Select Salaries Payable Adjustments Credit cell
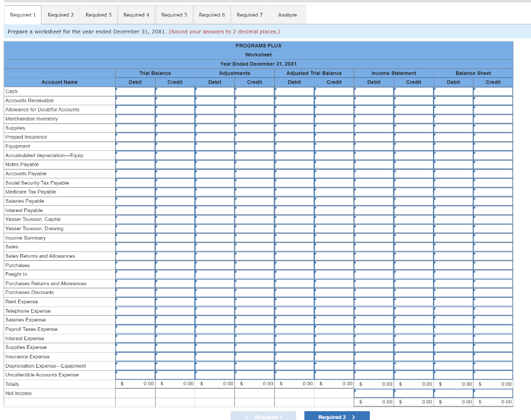 click(x=255, y=201)
